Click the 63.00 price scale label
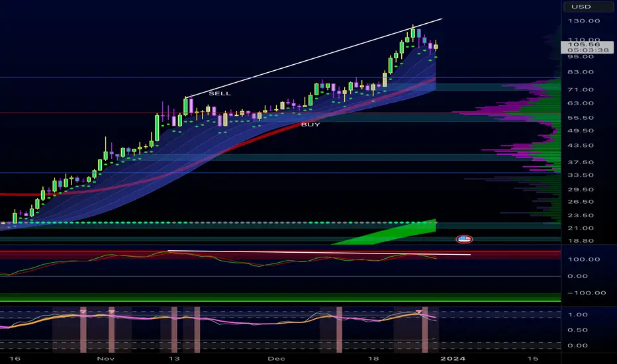The height and width of the screenshot is (364, 617). [x=581, y=103]
